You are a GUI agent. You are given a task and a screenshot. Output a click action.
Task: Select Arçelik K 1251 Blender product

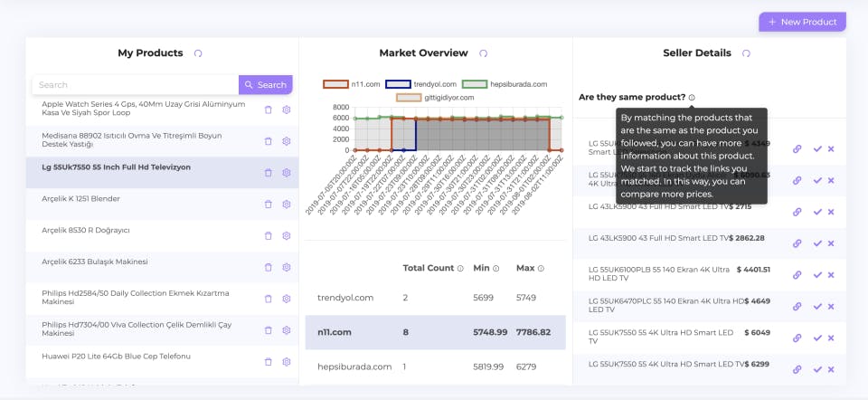tap(162, 205)
